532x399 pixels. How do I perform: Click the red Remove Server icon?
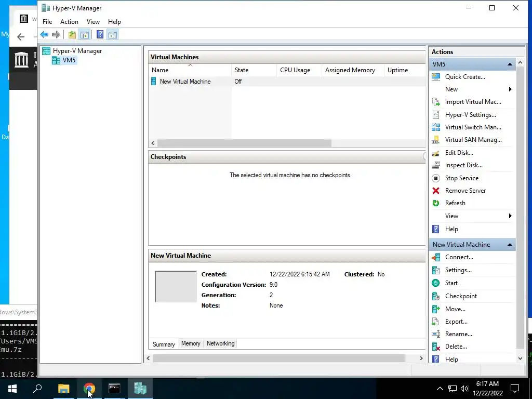(436, 191)
